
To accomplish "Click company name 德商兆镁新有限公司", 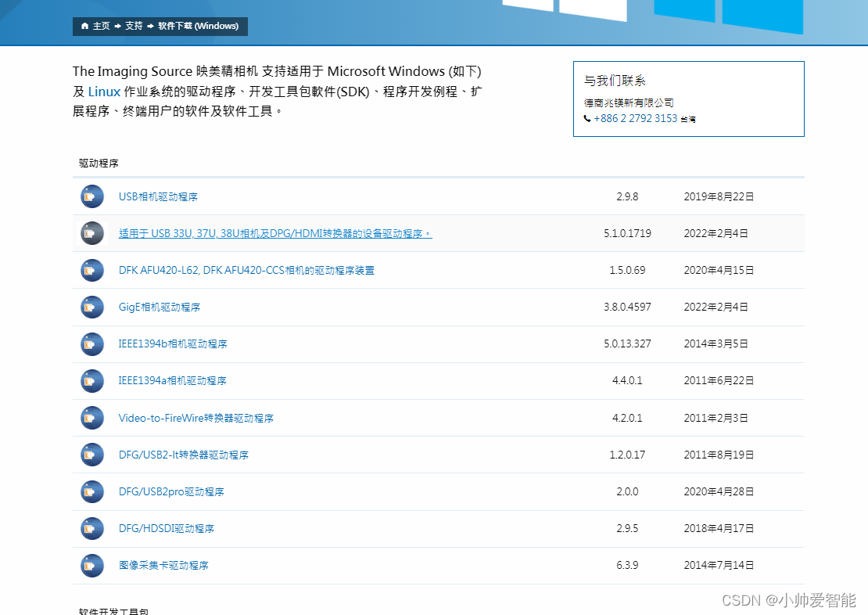I will coord(629,103).
